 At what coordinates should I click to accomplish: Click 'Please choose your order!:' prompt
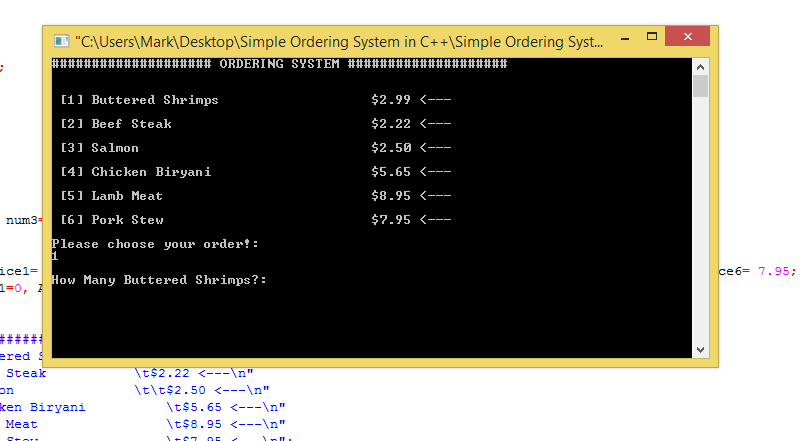155,244
